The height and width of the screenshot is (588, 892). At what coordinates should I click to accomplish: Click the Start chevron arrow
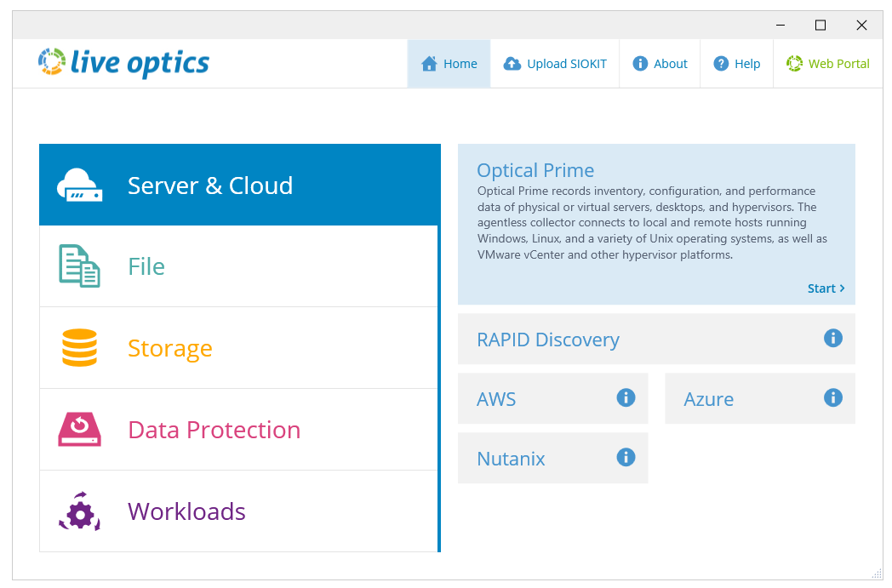point(842,288)
